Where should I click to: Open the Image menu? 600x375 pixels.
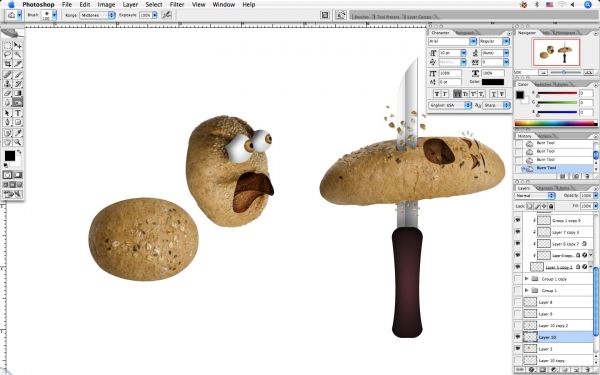pyautogui.click(x=106, y=5)
